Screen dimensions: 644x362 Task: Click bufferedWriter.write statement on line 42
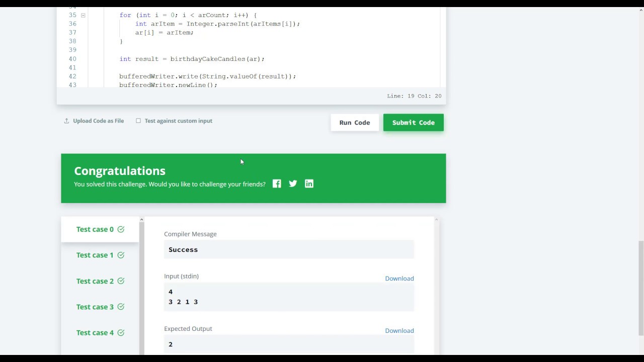click(x=208, y=76)
